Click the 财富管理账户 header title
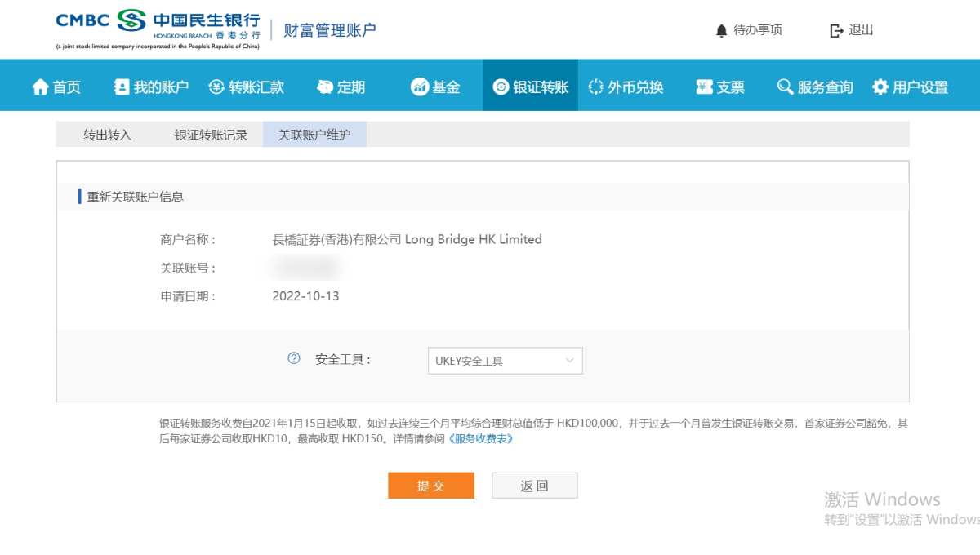 click(330, 30)
